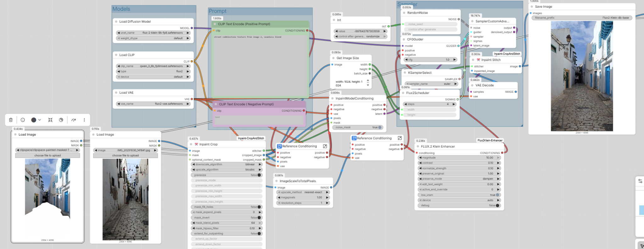Open node info from selection toolbar
This screenshot has width=644, height=249.
[23, 120]
